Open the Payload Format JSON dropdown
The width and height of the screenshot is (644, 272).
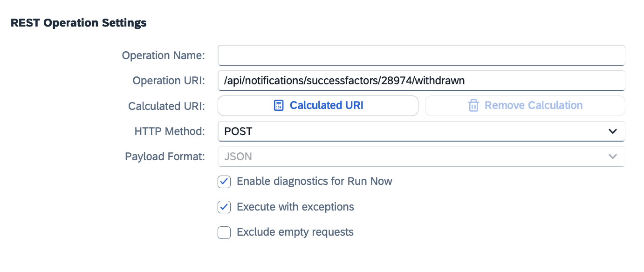click(421, 156)
